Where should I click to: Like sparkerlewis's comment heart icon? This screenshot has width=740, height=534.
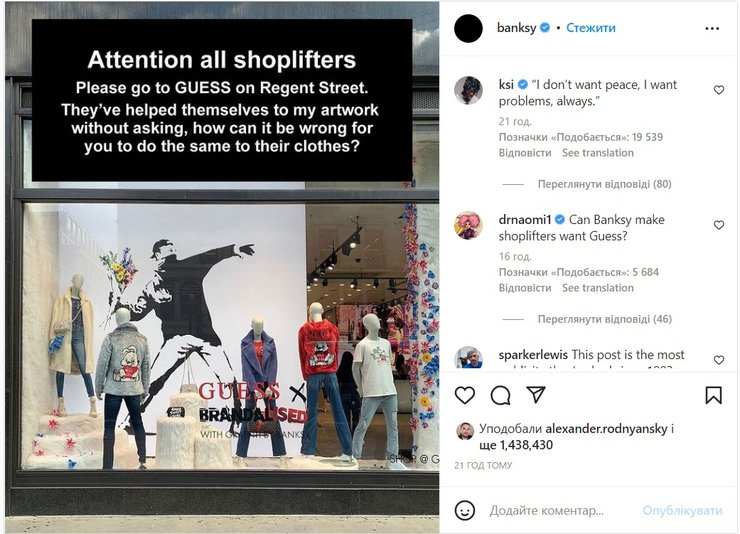[719, 360]
